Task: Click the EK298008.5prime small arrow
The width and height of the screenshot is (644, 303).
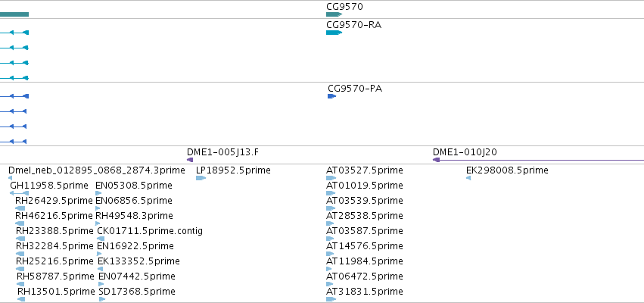Action: pyautogui.click(x=468, y=178)
